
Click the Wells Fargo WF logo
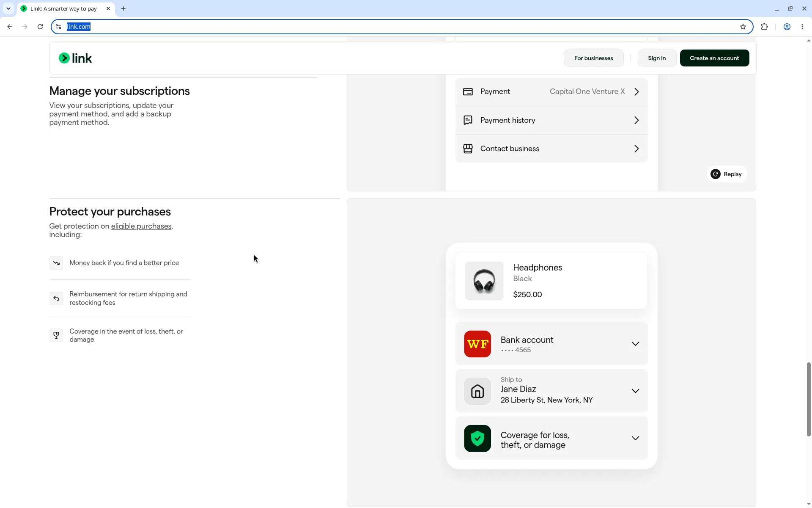click(x=477, y=344)
